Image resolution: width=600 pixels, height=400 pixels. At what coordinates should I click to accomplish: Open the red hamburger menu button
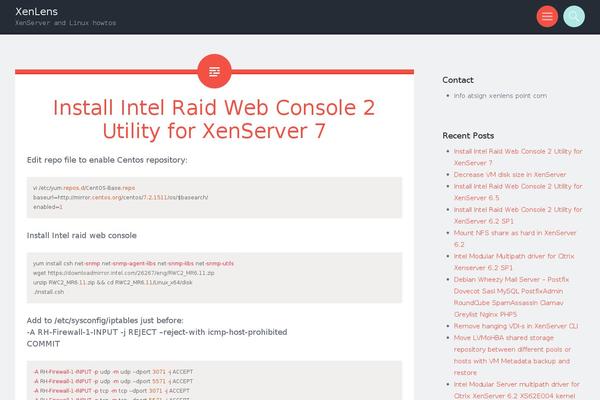547,16
